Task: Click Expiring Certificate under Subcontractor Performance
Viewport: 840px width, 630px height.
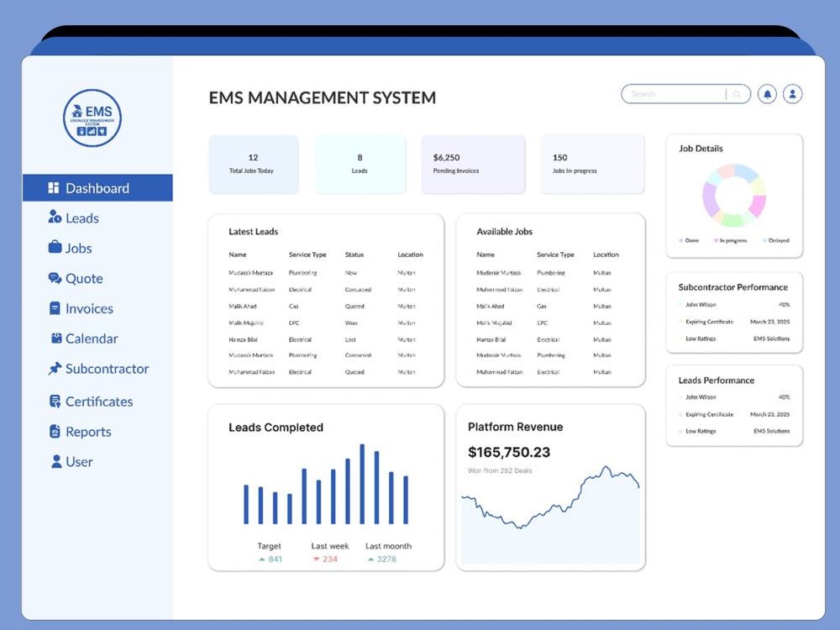Action: (x=709, y=322)
